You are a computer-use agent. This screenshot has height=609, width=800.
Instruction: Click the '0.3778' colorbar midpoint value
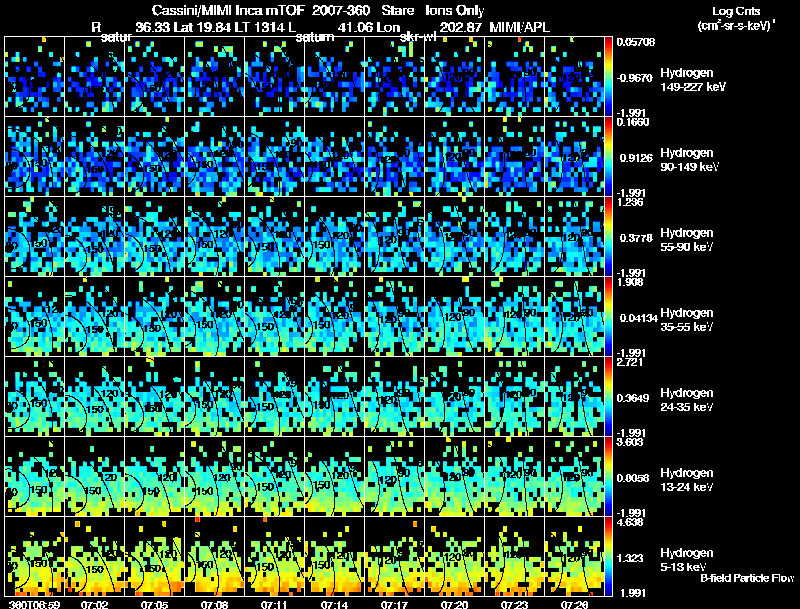(x=636, y=238)
